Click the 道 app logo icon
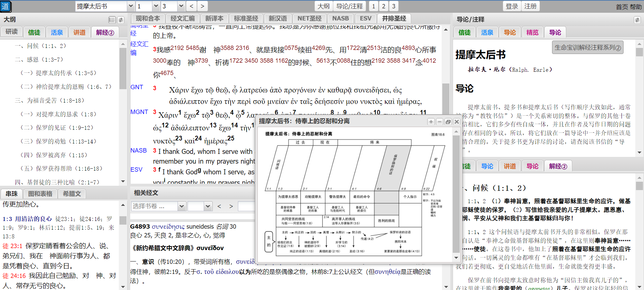The width and height of the screenshot is (644, 290). coord(6,6)
